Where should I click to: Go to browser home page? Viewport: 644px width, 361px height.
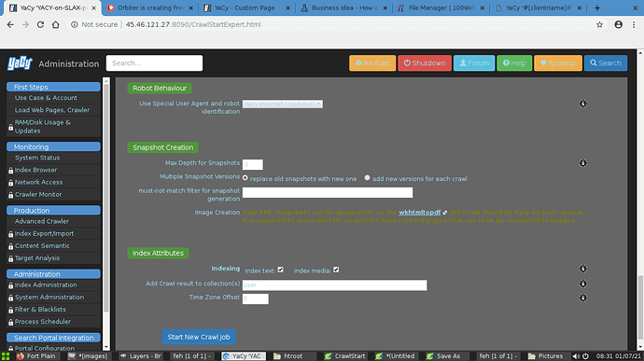pyautogui.click(x=55, y=24)
